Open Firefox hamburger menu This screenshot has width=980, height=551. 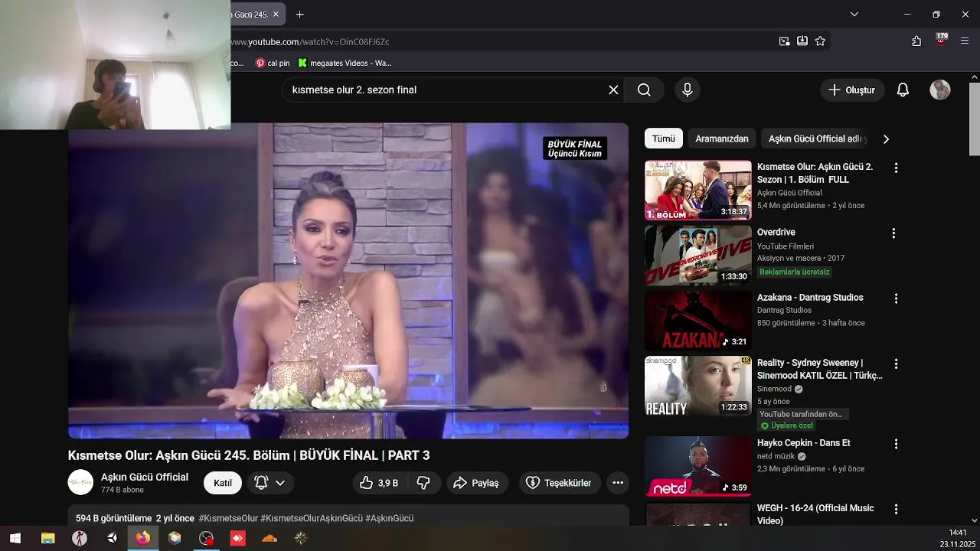pos(965,41)
